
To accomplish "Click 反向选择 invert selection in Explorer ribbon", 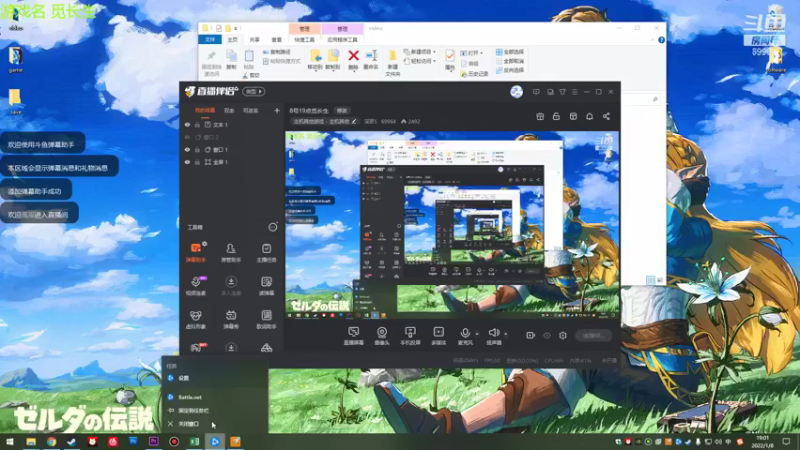I will pos(510,70).
